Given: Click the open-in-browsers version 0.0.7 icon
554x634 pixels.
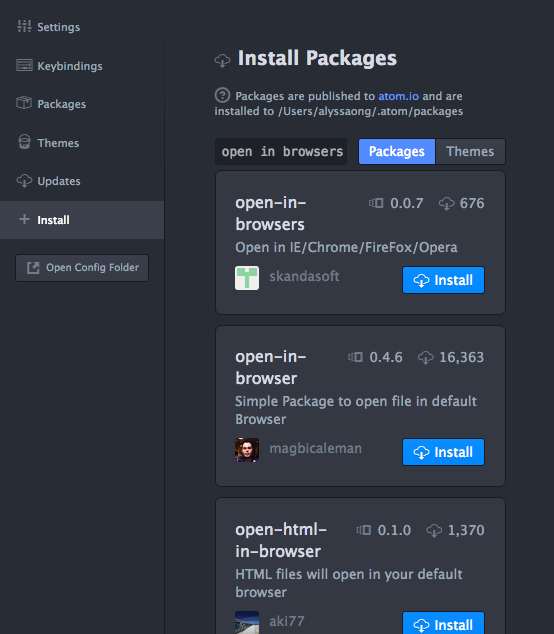Looking at the screenshot, I should (x=376, y=203).
